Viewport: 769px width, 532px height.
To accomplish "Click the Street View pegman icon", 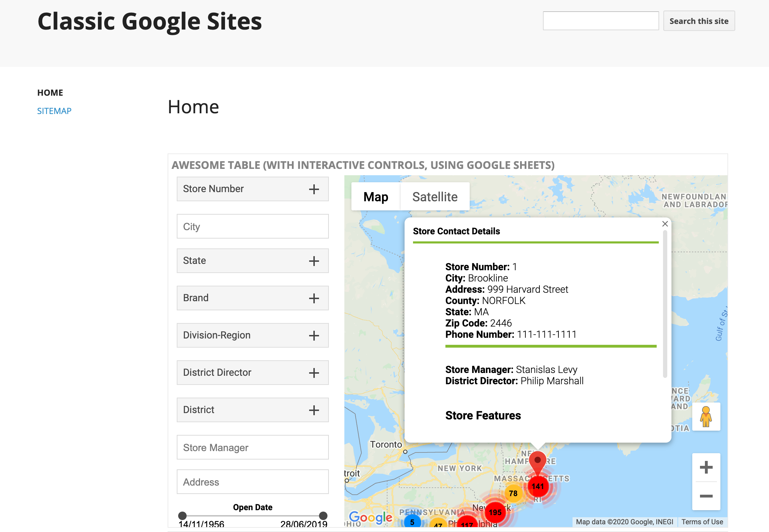I will [706, 417].
